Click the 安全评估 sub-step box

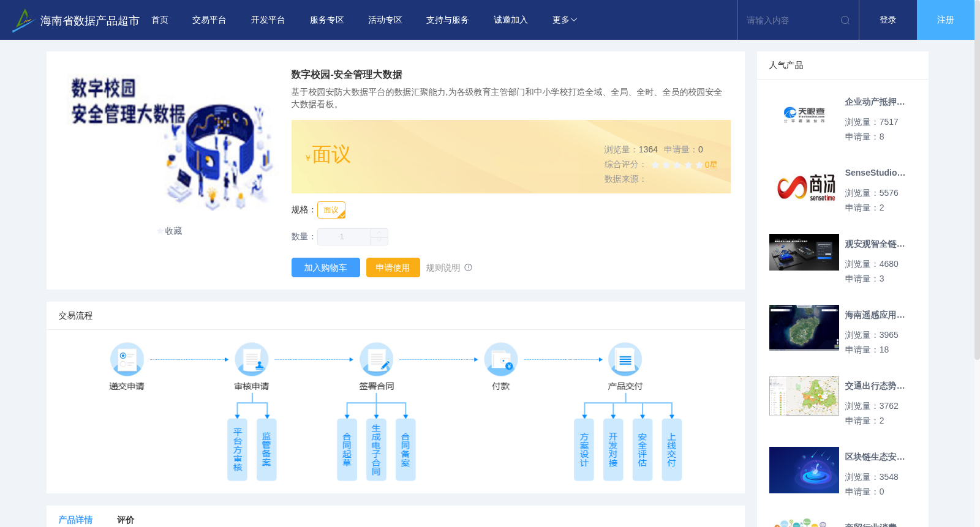pos(643,450)
